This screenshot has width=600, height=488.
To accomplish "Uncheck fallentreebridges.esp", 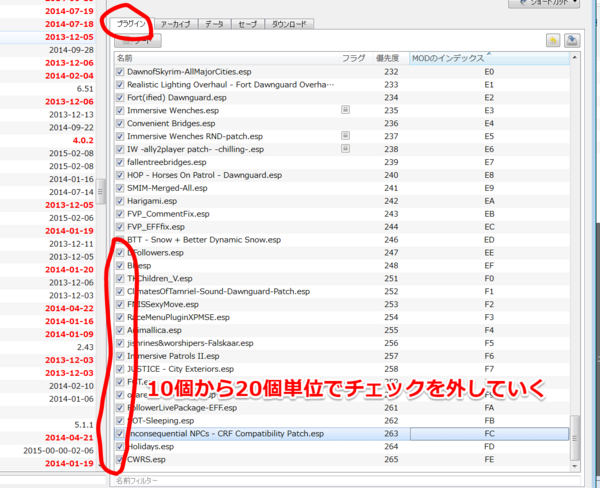I will (x=120, y=162).
